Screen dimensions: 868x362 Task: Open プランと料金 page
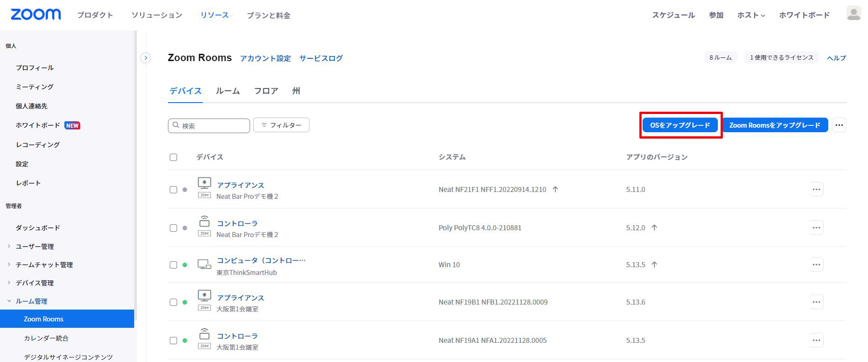(x=268, y=16)
